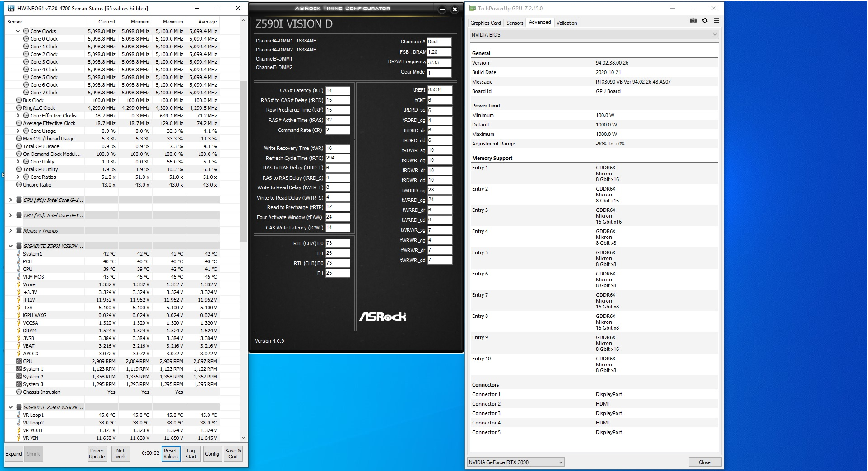Open HWiNFO Config button

tap(212, 454)
